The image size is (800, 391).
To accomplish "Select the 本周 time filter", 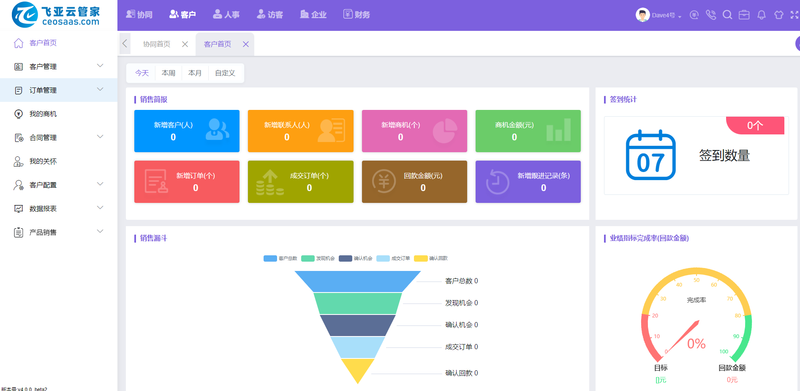I will tap(168, 73).
